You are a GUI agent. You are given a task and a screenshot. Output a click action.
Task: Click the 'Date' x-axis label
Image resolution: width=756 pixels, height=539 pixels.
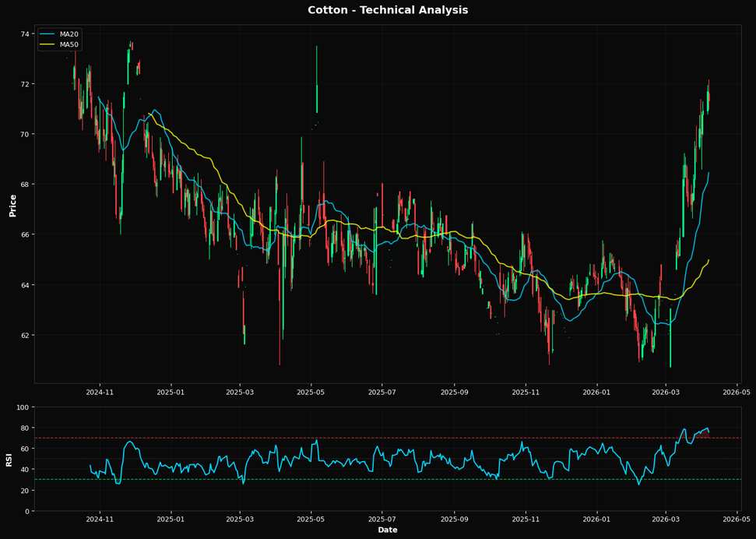[388, 530]
